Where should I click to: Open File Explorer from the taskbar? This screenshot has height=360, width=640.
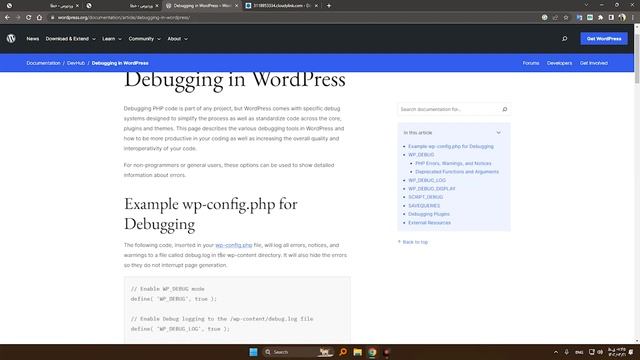[358, 352]
